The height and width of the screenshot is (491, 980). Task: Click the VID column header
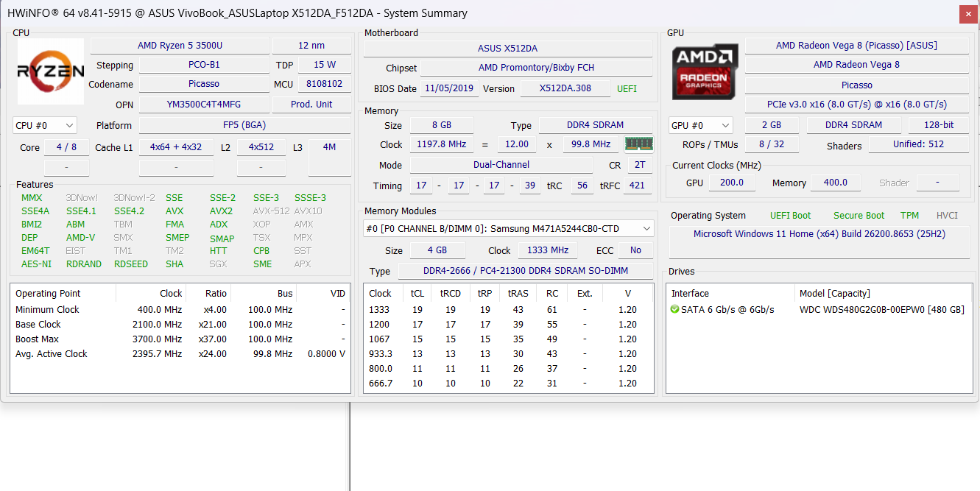[322, 294]
